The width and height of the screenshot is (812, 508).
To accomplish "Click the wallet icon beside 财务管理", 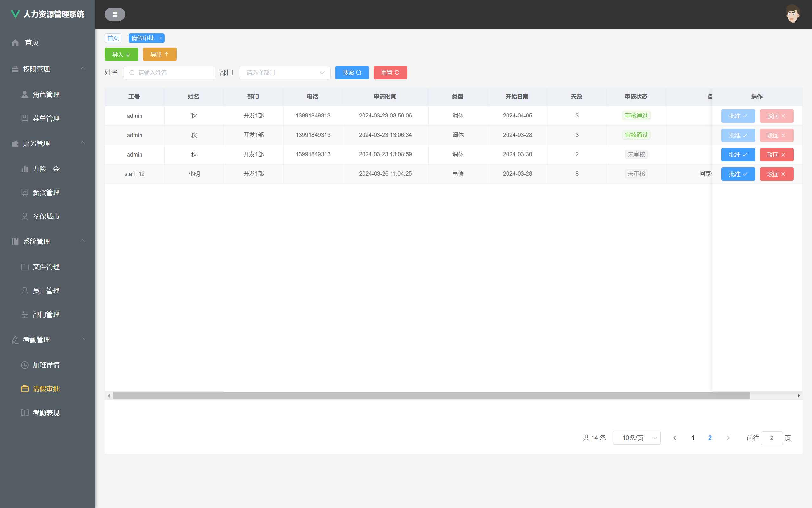I will 16,144.
